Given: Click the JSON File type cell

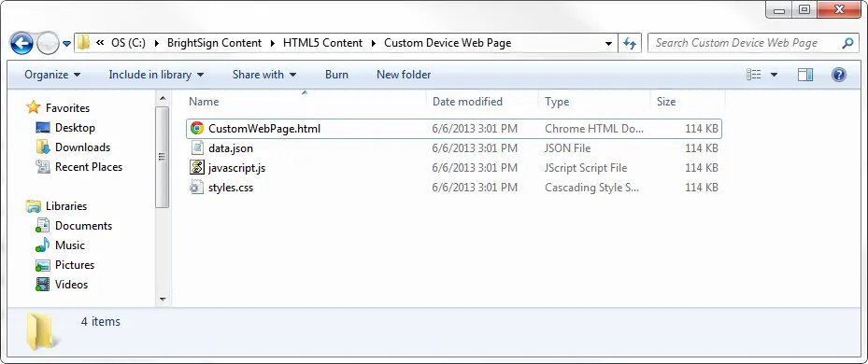Looking at the screenshot, I should 567,148.
